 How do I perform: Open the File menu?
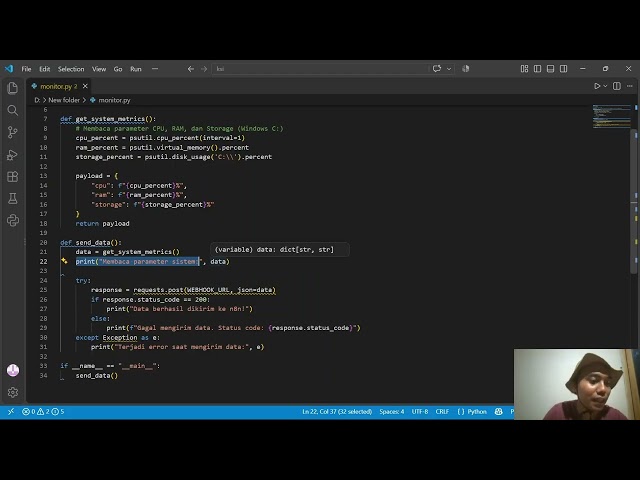pyautogui.click(x=26, y=69)
